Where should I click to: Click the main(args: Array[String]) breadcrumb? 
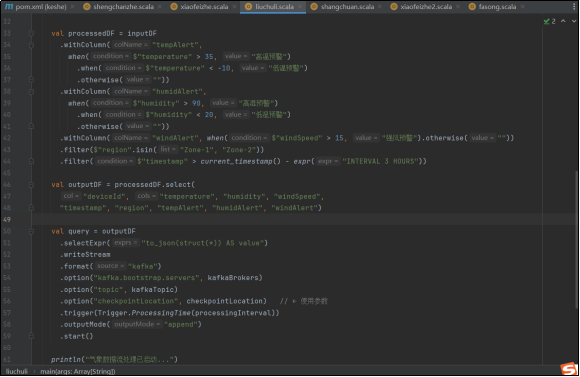pyautogui.click(x=78, y=371)
